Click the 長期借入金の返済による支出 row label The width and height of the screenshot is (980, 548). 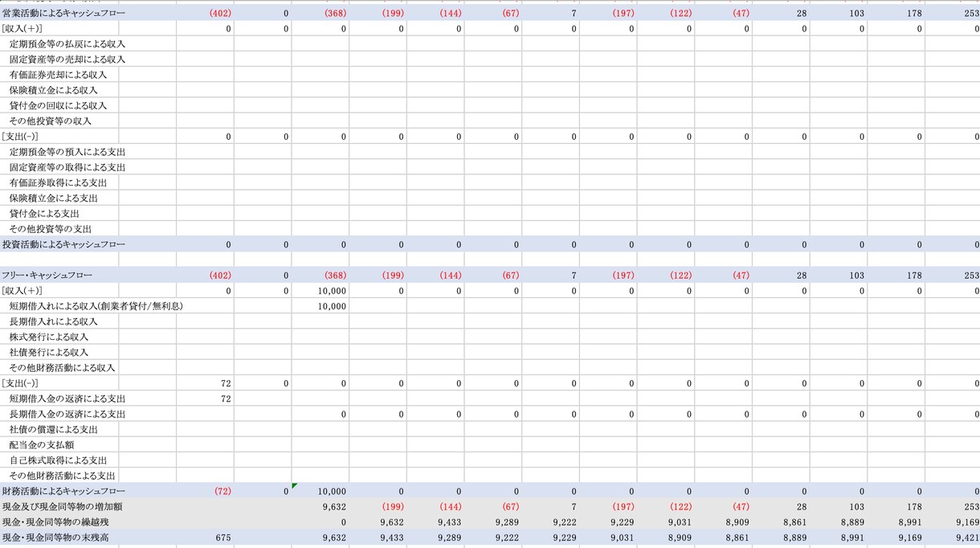point(67,414)
